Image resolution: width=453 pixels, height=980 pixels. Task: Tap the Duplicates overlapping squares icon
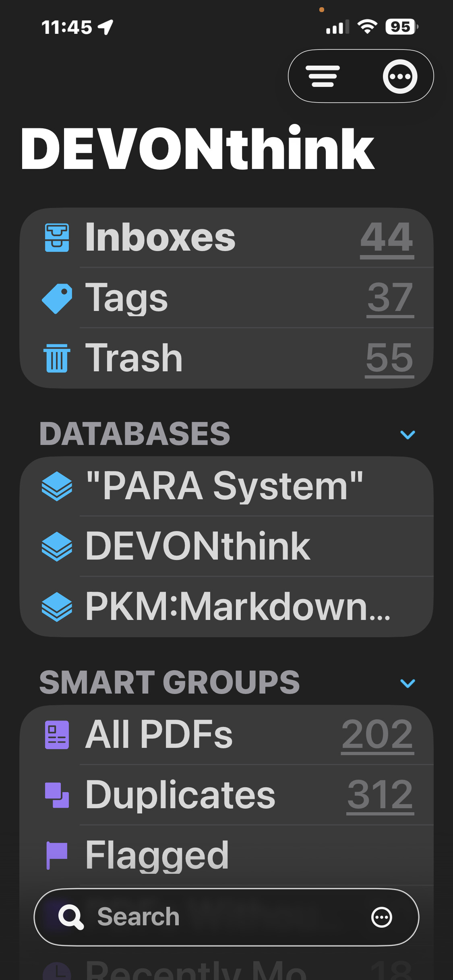pos(57,795)
